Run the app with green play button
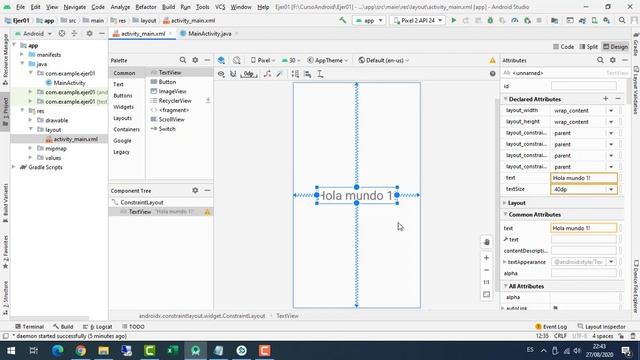 click(453, 20)
